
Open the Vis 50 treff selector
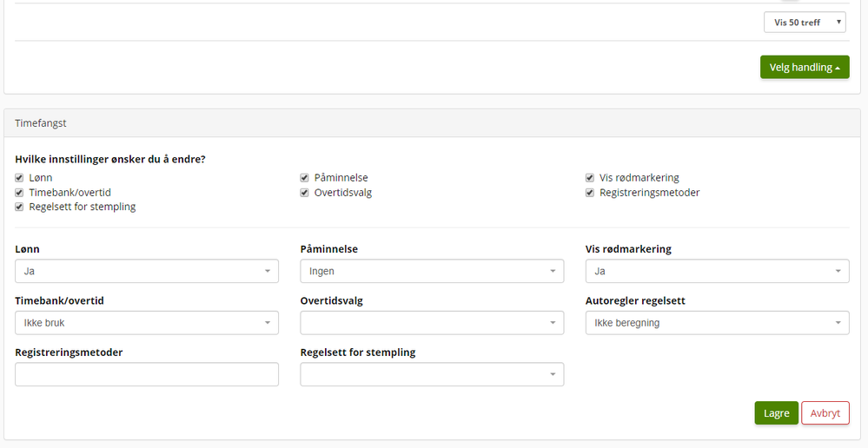pos(805,22)
